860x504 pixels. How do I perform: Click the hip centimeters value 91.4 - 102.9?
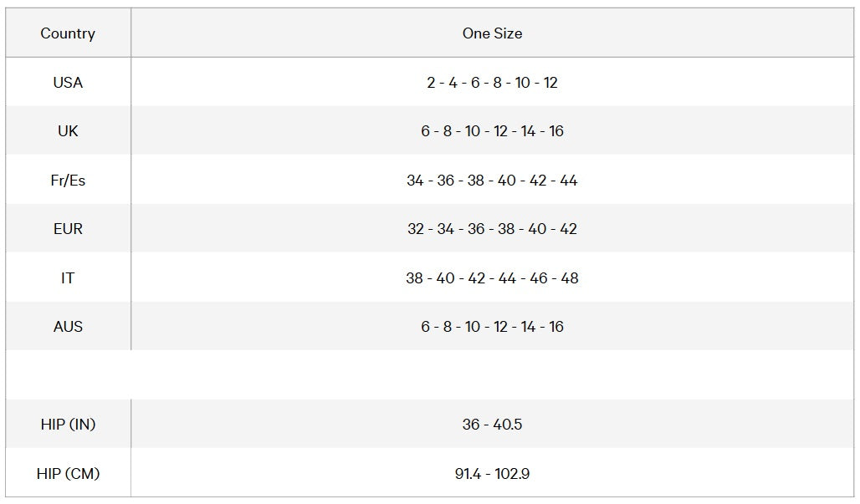coord(492,473)
